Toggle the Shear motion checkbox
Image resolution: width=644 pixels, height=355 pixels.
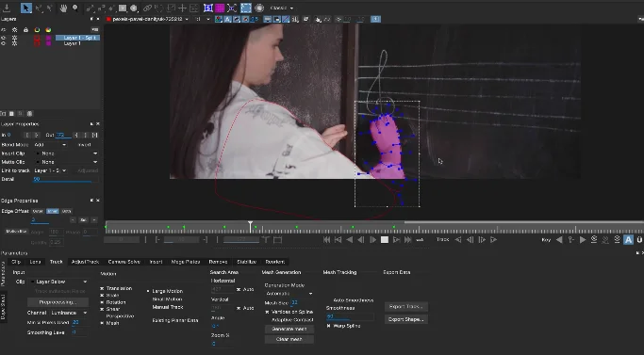coord(102,310)
